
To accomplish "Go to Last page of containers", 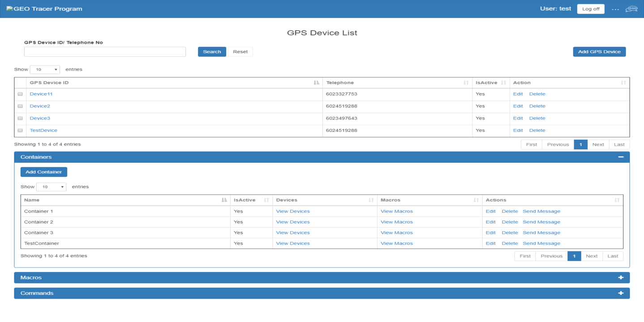I will click(613, 256).
